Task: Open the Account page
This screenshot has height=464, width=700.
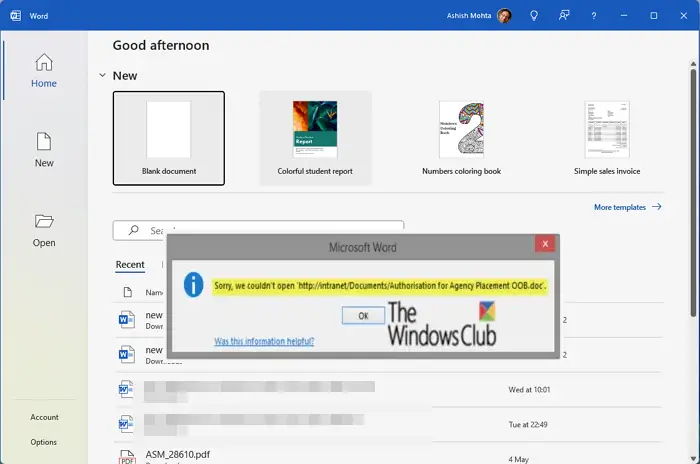Action: coord(44,417)
